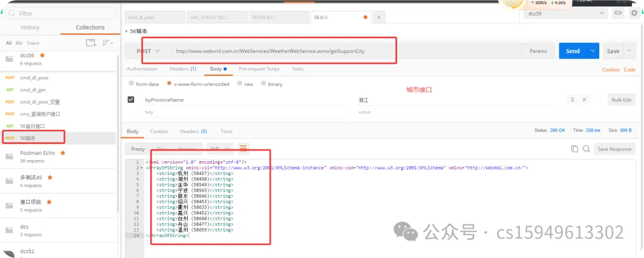Open the manage environments gear icon
The height and width of the screenshot is (258, 644).
pyautogui.click(x=634, y=13)
